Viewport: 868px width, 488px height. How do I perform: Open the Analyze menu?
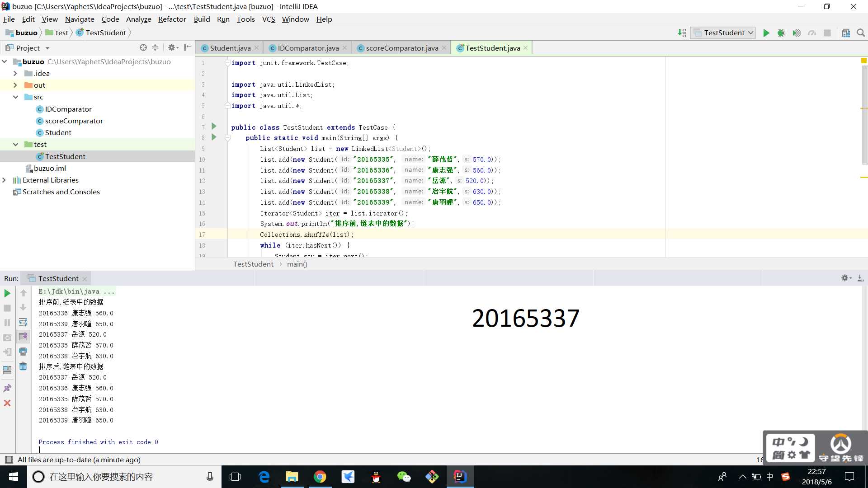138,19
